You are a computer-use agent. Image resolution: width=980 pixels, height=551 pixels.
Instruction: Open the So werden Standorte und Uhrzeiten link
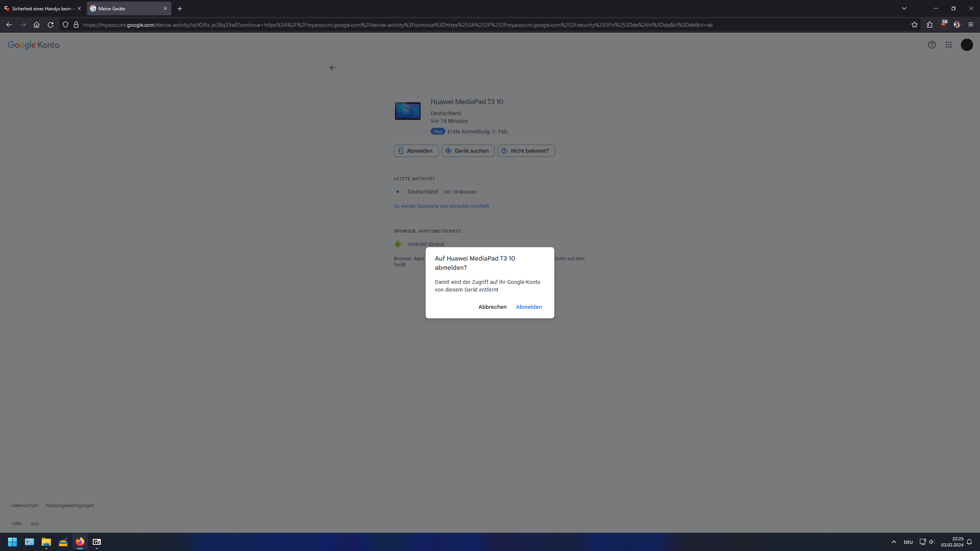click(x=441, y=206)
